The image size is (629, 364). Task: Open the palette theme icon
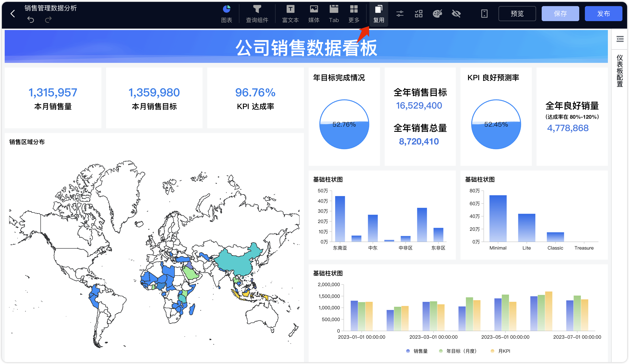tap(437, 13)
